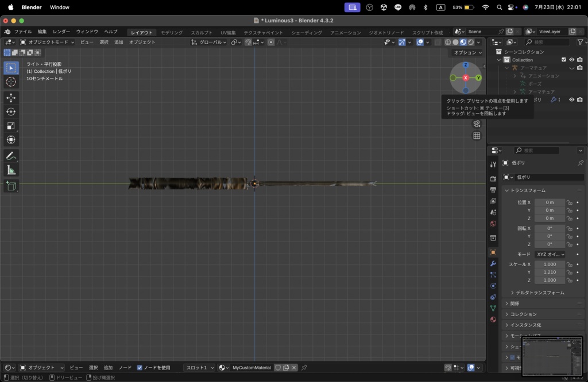Open the View Layer properties tab
The image size is (588, 382).
(x=493, y=201)
